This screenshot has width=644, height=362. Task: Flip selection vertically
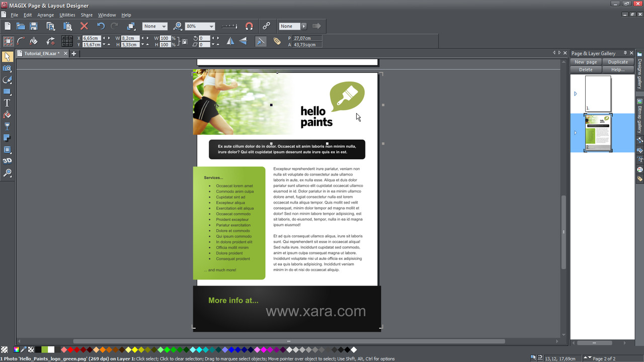point(243,41)
